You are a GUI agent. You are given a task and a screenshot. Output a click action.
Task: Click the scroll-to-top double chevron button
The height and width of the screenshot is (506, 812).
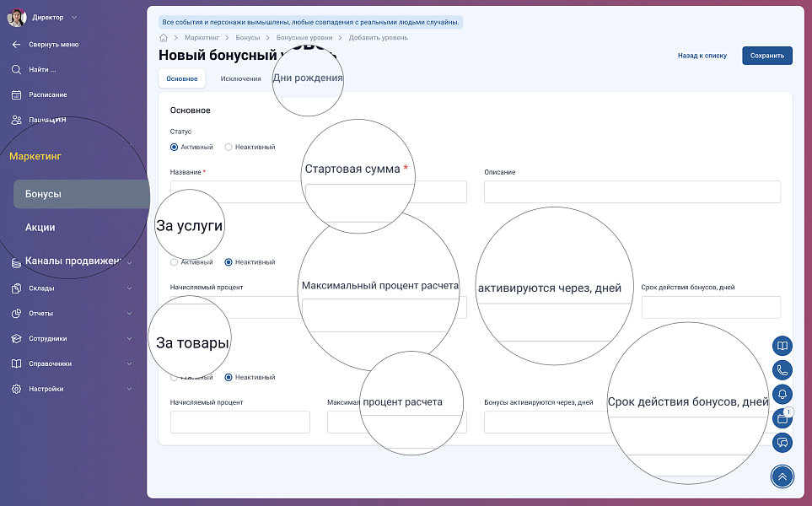coord(782,476)
